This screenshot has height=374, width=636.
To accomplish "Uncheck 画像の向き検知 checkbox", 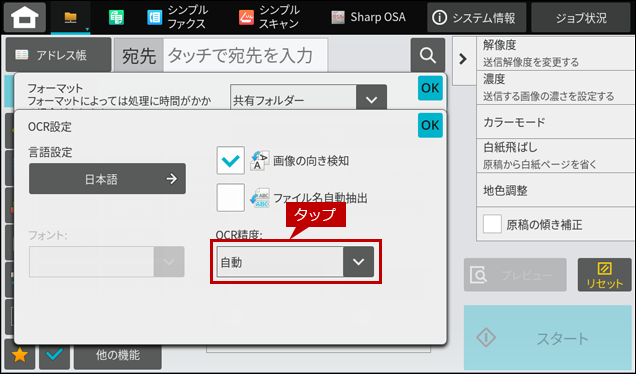I will tap(230, 161).
